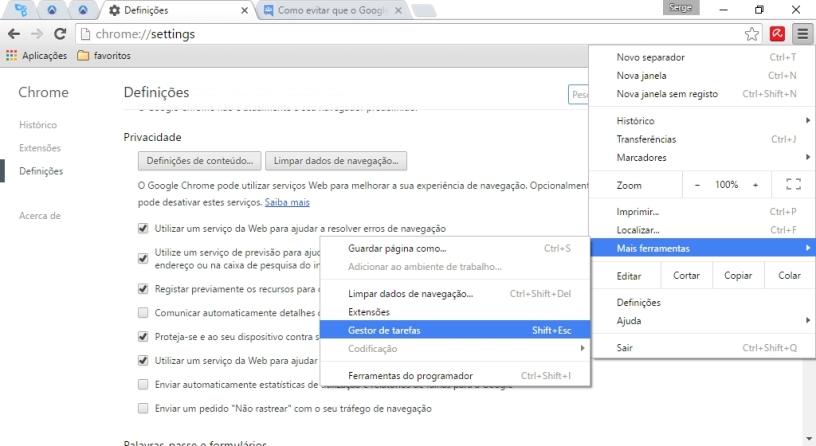Select 'Nova janela sem registo' entry
Screen dimensions: 816x446
click(702, 94)
